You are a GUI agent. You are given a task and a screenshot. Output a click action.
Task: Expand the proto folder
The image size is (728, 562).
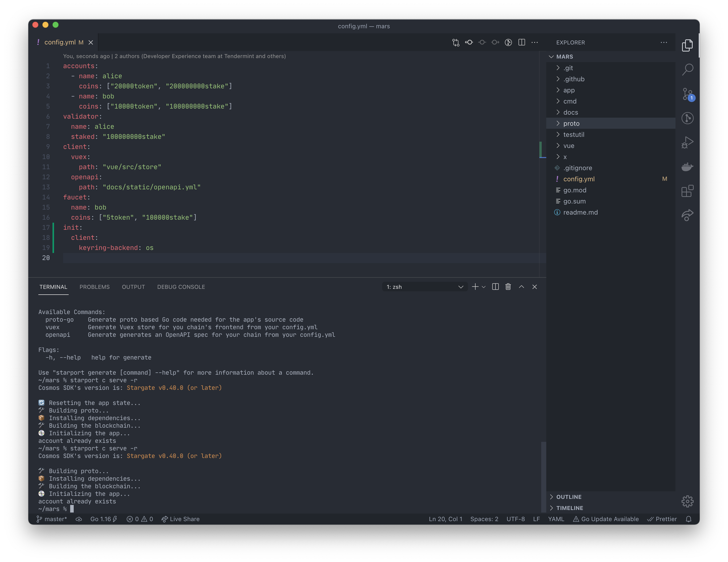coord(571,123)
